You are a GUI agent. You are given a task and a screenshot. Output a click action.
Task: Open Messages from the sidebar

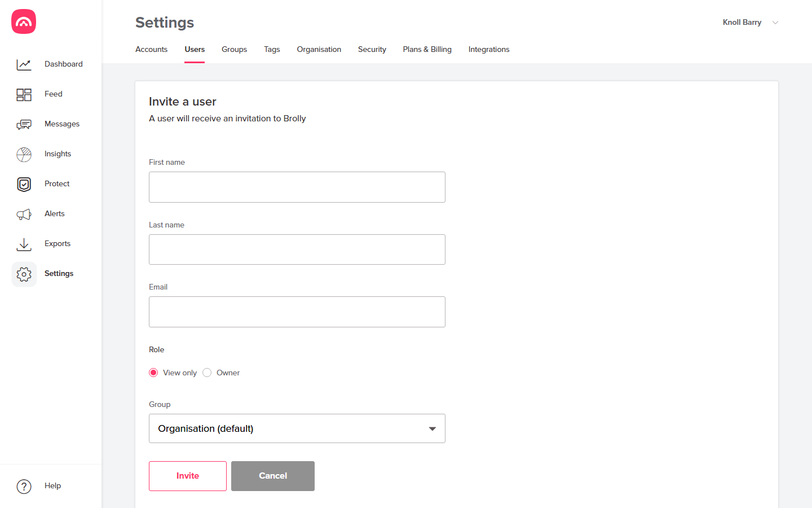point(62,124)
